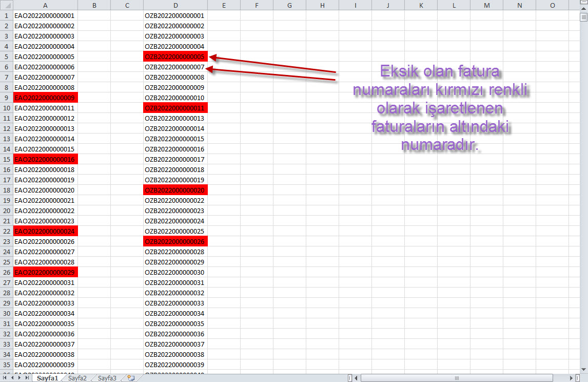The width and height of the screenshot is (588, 382).
Task: Click the horizontal scrollbar thumb
Action: click(456, 378)
